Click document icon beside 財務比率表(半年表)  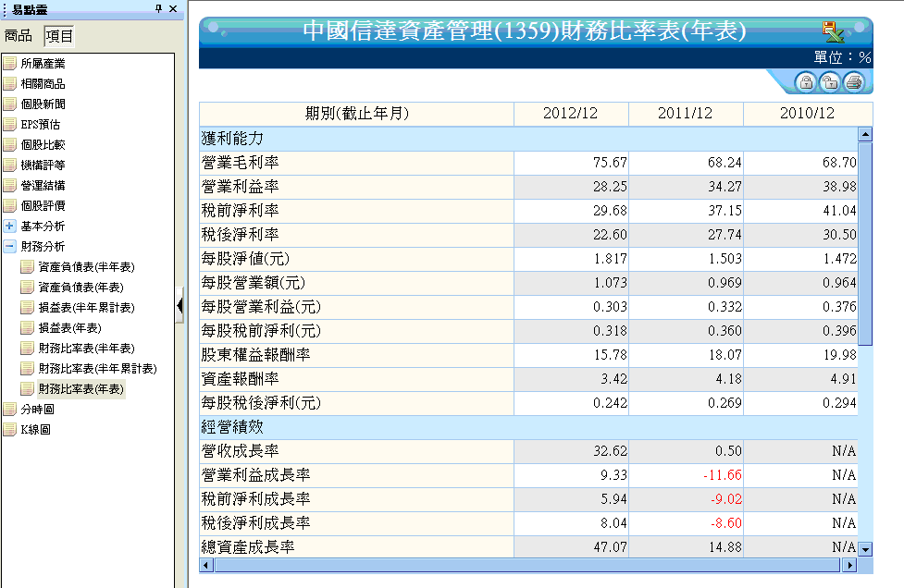[x=27, y=348]
